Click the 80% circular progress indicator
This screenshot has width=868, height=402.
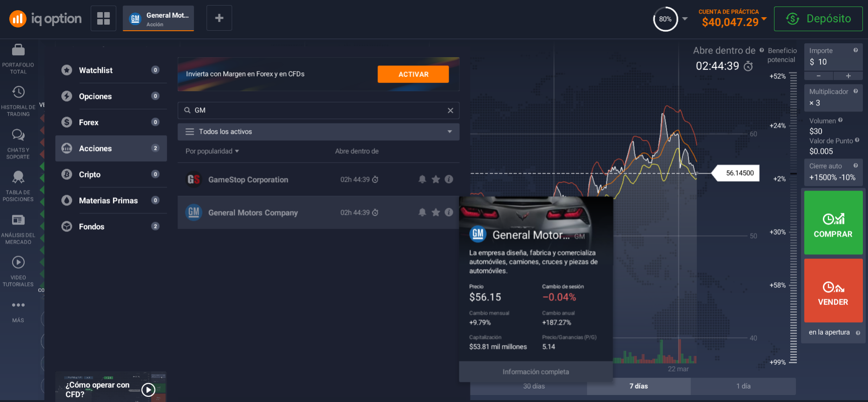click(x=665, y=19)
